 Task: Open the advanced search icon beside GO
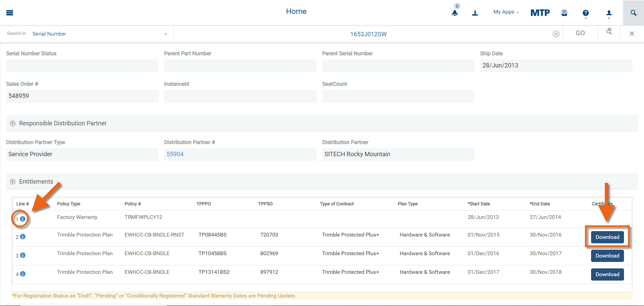[x=609, y=32]
